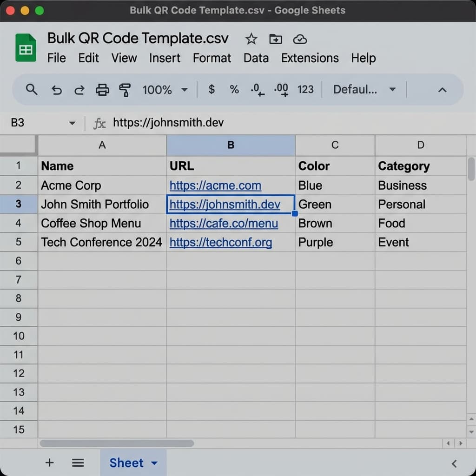Screen dimensions: 476x476
Task: Open search in the toolbar
Action: (31, 90)
